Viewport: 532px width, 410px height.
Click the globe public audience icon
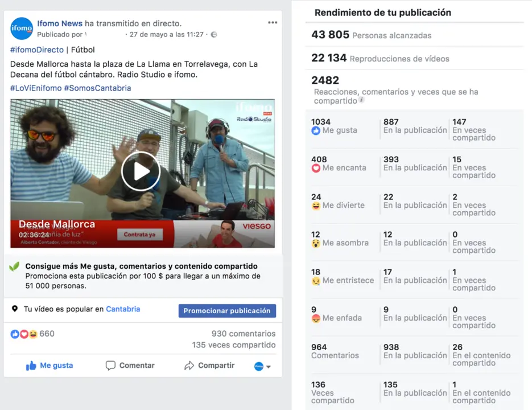click(214, 34)
